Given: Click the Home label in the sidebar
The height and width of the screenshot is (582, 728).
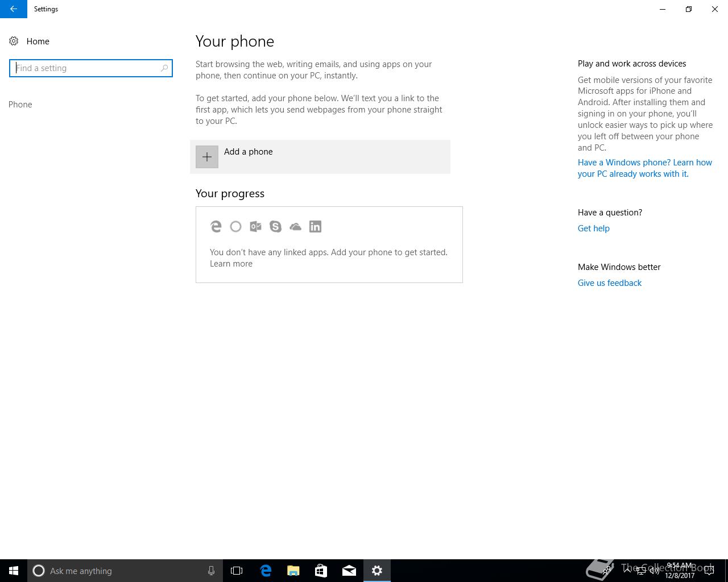Looking at the screenshot, I should pos(38,41).
